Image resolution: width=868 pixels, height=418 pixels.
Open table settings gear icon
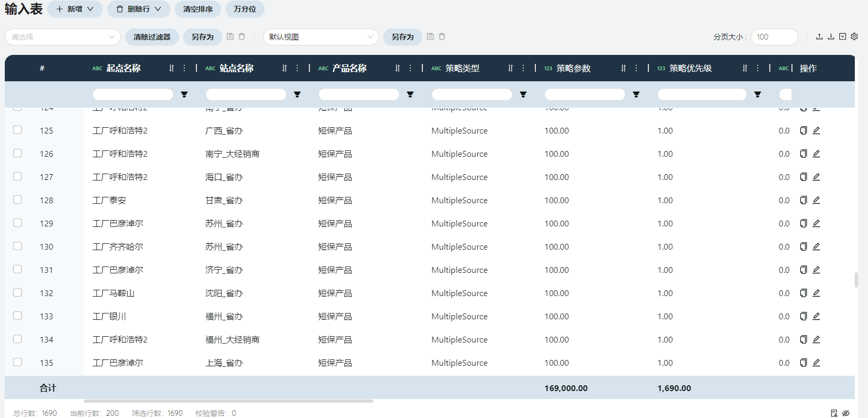854,36
